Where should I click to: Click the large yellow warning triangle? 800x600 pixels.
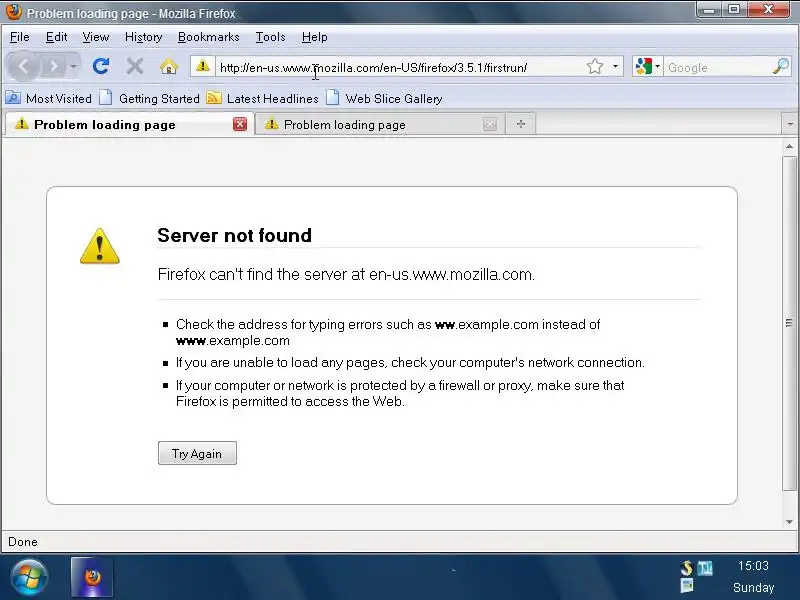99,246
